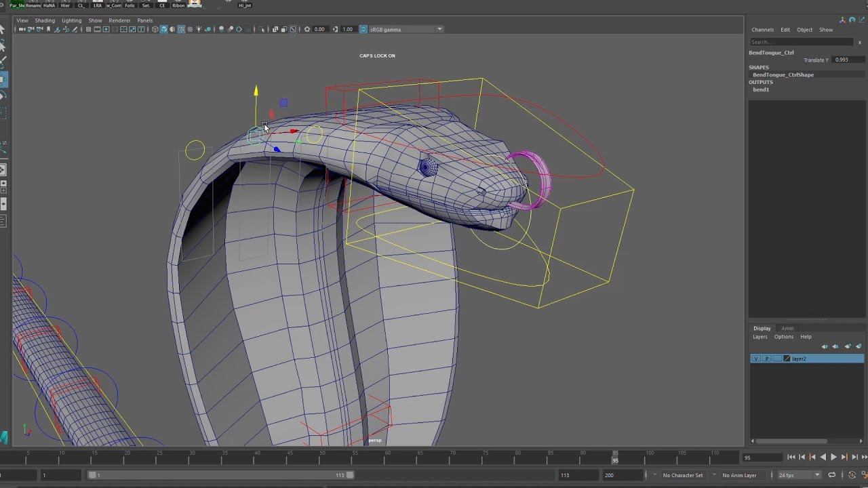
Task: Click the Ribon shelf icon
Action: 178,5
